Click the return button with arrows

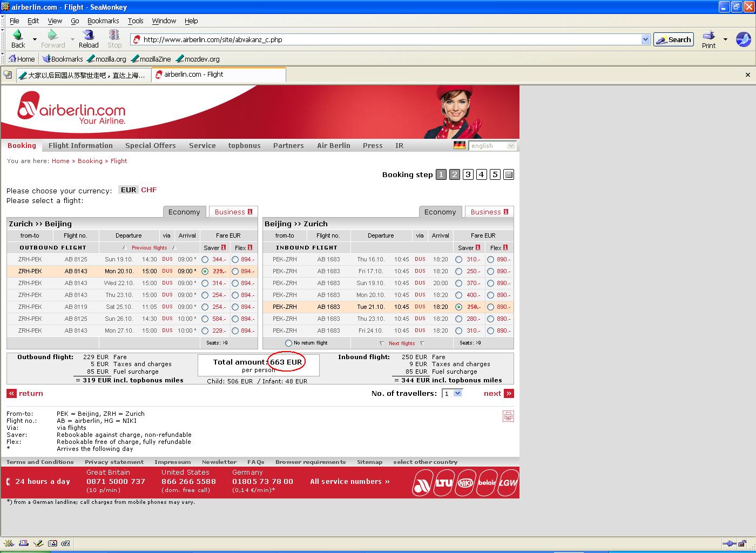click(25, 393)
